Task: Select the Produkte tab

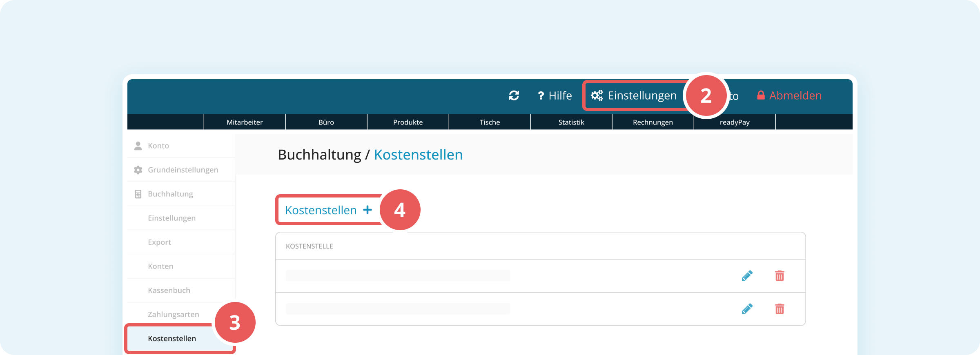Action: click(x=408, y=122)
